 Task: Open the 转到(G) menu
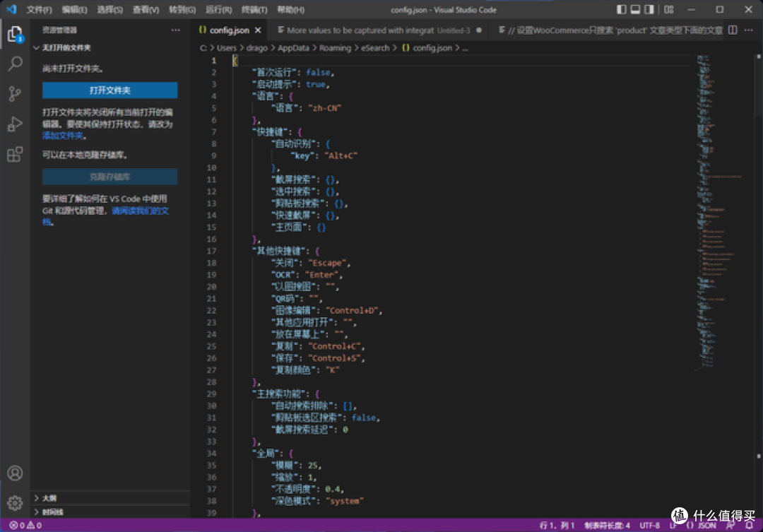[182, 10]
